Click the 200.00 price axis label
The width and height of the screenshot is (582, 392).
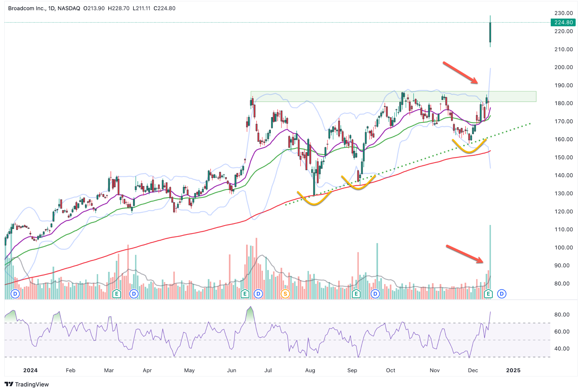564,67
